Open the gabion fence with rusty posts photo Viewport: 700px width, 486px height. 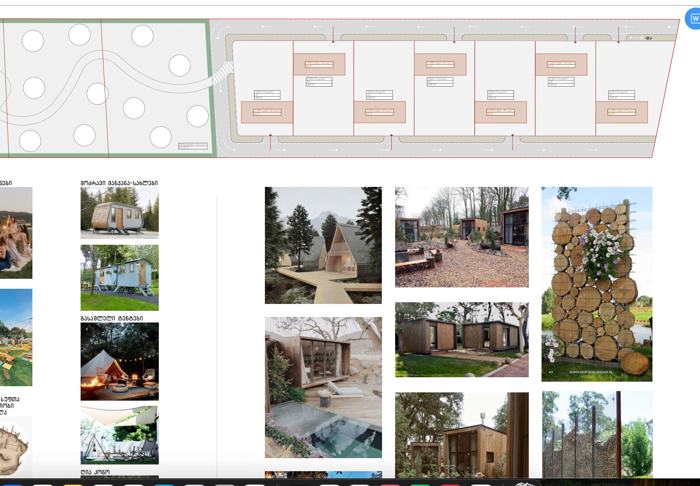point(597,435)
